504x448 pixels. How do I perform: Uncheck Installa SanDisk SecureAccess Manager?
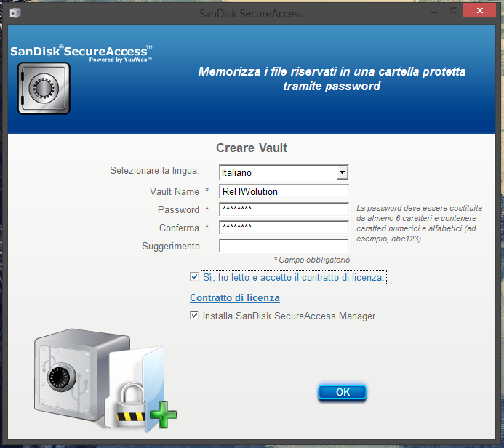pyautogui.click(x=194, y=315)
